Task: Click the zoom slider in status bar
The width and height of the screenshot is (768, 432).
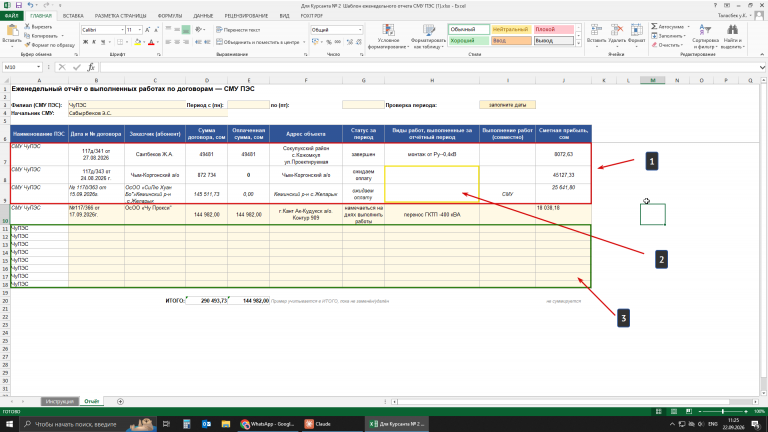Action: click(723, 411)
